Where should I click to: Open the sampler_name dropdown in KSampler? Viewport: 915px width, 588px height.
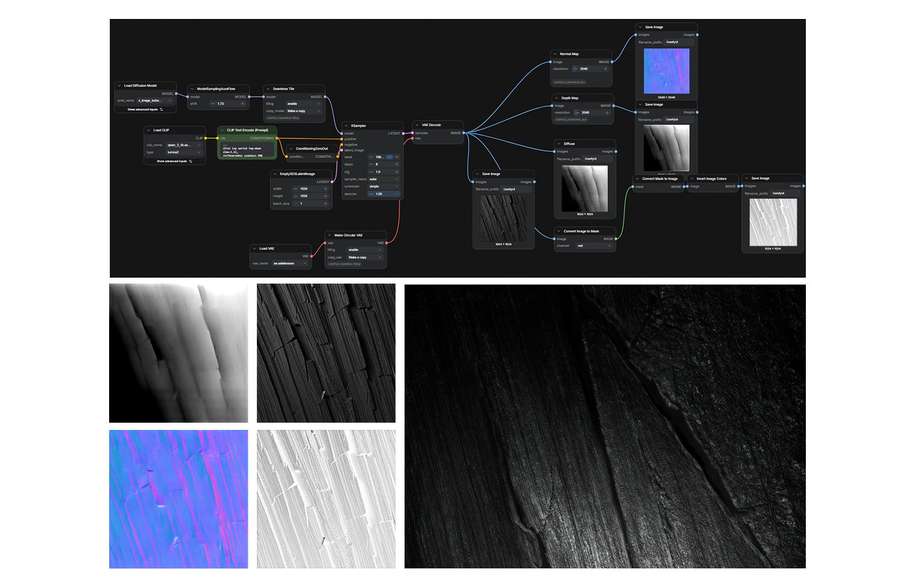(384, 179)
